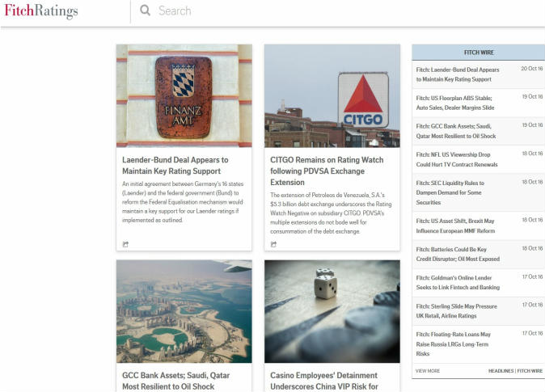
Task: Open wire item SEC Liquidity Rules
Action: point(450,192)
